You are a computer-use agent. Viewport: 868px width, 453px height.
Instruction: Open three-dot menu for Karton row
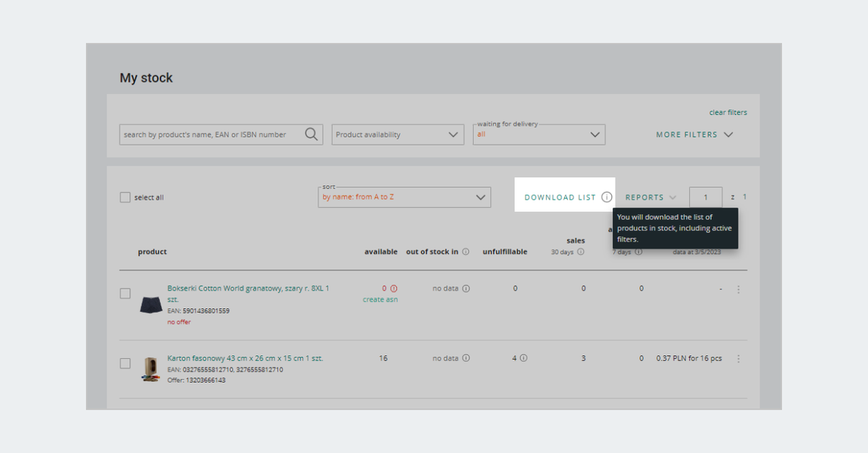click(x=739, y=358)
